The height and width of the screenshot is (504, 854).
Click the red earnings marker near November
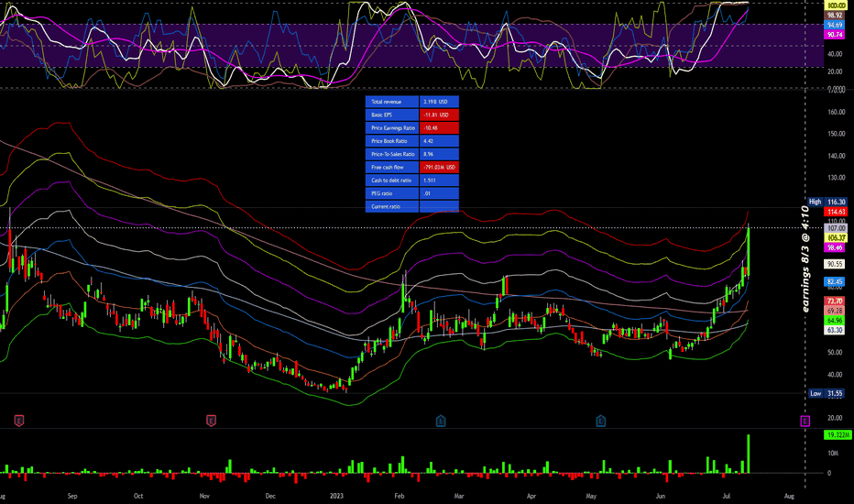coord(212,421)
